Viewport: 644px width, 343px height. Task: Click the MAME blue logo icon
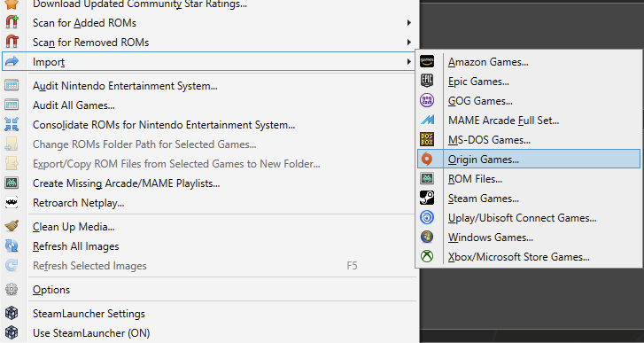(x=427, y=120)
